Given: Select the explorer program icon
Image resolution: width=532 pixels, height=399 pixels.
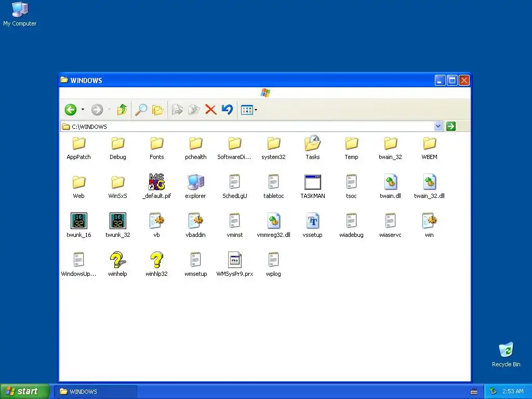Looking at the screenshot, I should [196, 187].
